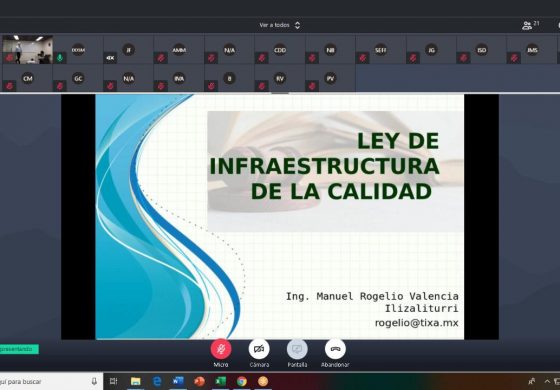Click the muted mic icon on the ISD tile
Viewport: 560px width, 390px height.
(463, 58)
